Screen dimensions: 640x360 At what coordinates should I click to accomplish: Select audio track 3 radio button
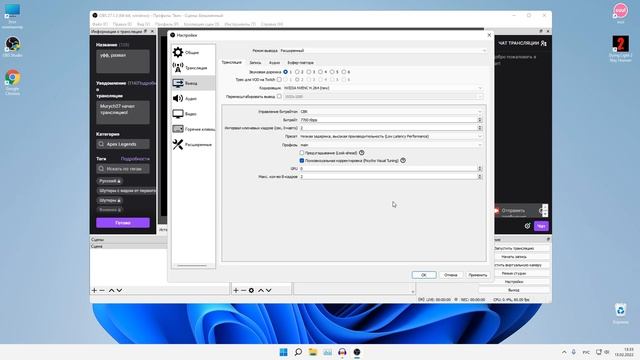pyautogui.click(x=309, y=72)
